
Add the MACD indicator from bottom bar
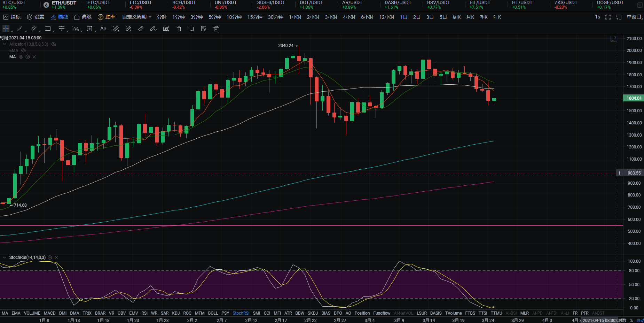click(49, 313)
